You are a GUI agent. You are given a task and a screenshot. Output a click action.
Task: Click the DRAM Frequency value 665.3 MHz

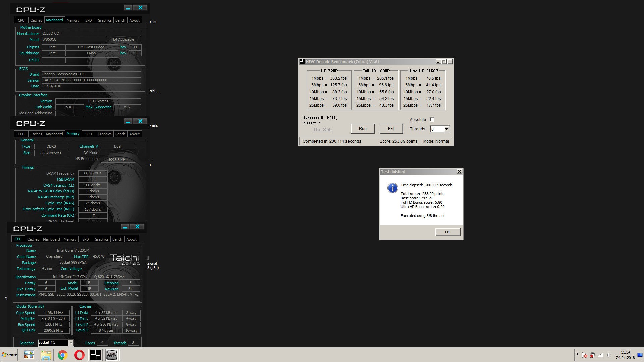93,173
